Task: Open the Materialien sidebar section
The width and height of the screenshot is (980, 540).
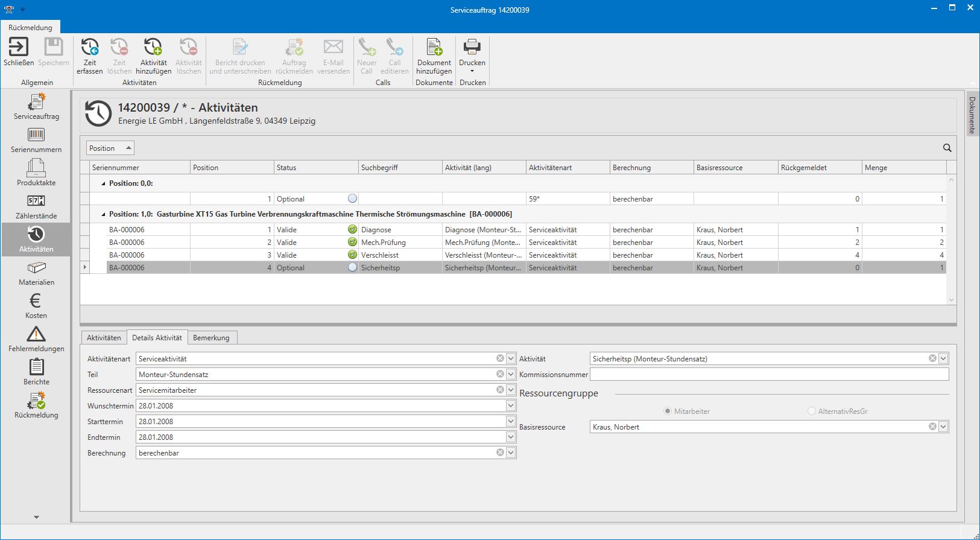Action: tap(36, 273)
